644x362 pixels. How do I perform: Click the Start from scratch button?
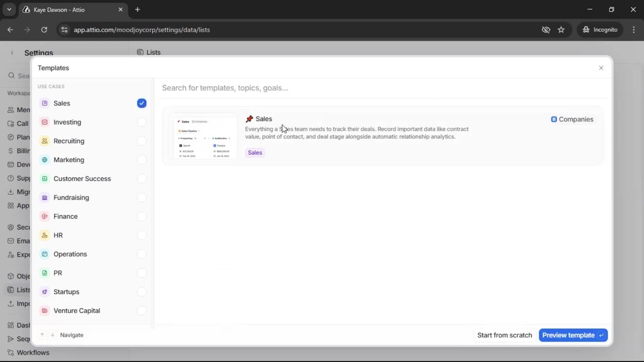[x=504, y=335]
